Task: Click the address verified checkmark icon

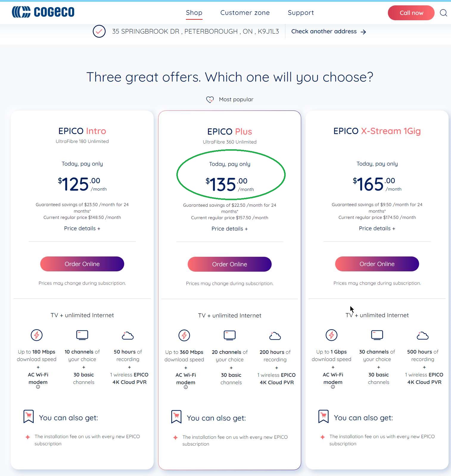Action: 99,31
